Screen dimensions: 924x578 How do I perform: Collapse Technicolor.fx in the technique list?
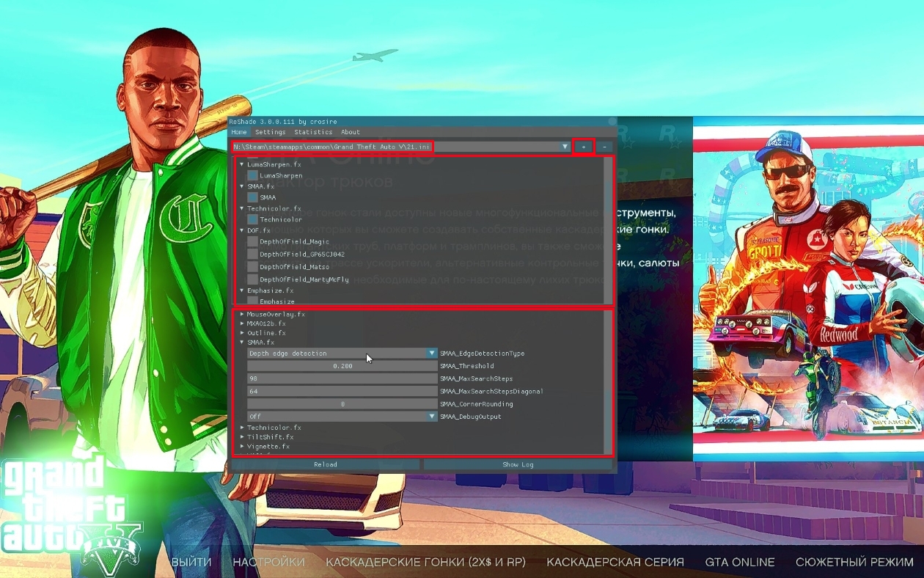[x=242, y=208]
